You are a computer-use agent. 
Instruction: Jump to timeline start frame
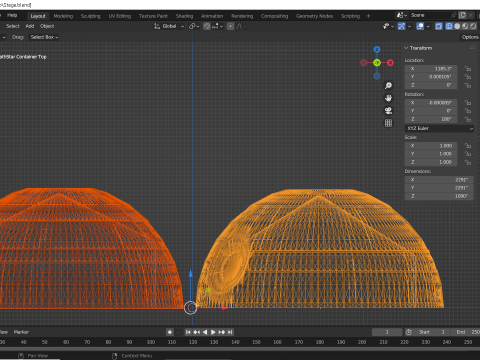[188, 332]
